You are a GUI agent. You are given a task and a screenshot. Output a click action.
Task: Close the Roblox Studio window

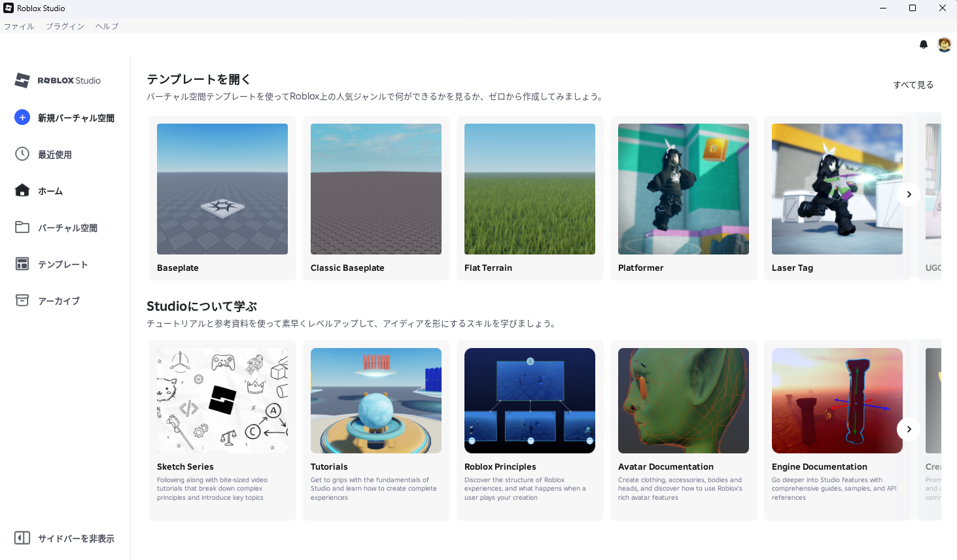coord(942,8)
